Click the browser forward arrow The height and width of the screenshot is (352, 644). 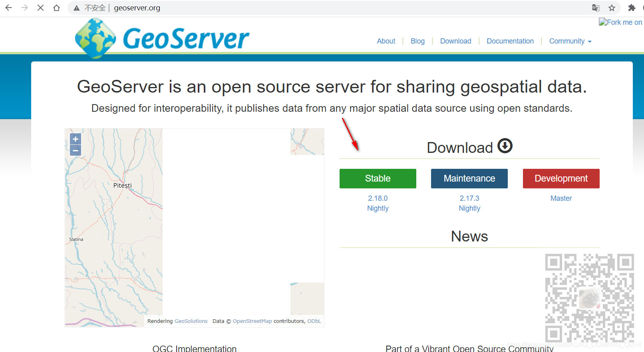24,8
